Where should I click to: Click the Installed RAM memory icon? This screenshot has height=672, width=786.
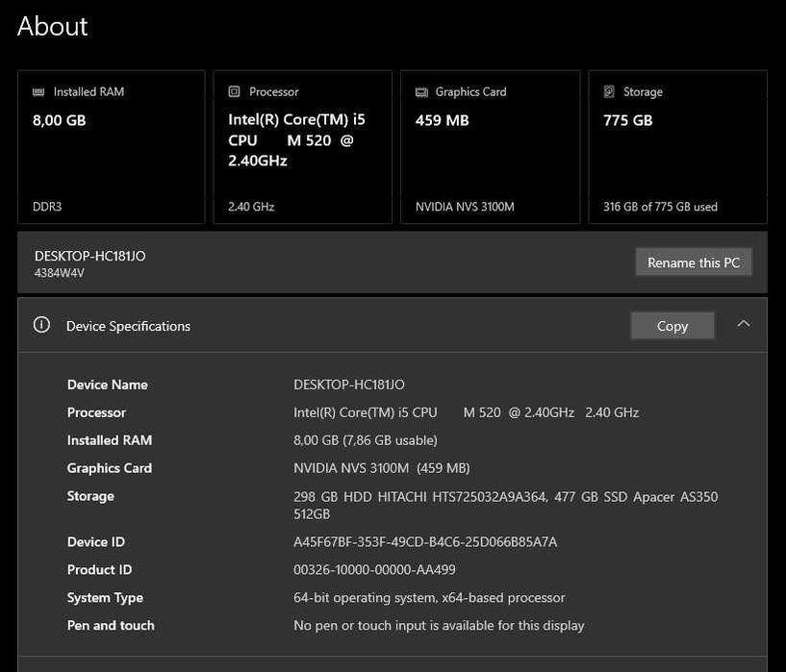pos(38,92)
